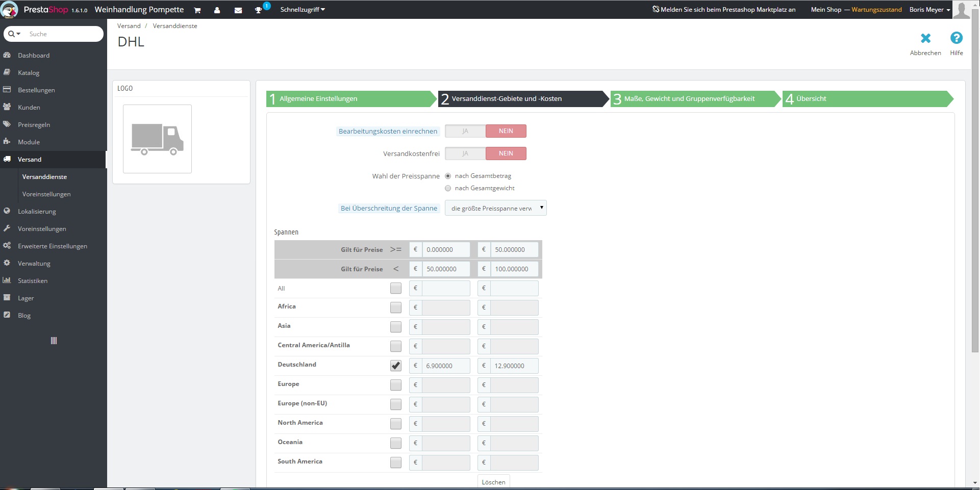This screenshot has height=490, width=980.
Task: Open the Schnellzugriff dropdown
Action: coord(303,10)
